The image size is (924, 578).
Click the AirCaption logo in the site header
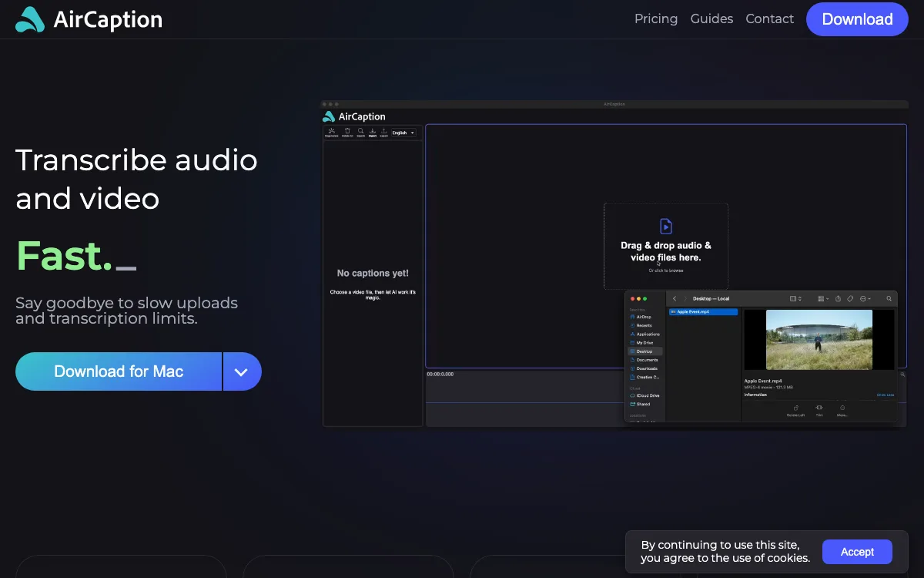(x=89, y=19)
